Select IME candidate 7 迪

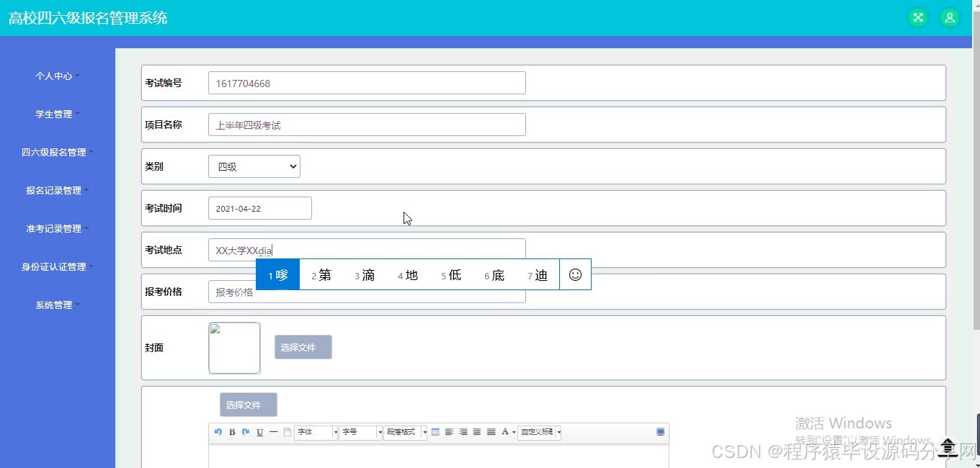(x=538, y=274)
